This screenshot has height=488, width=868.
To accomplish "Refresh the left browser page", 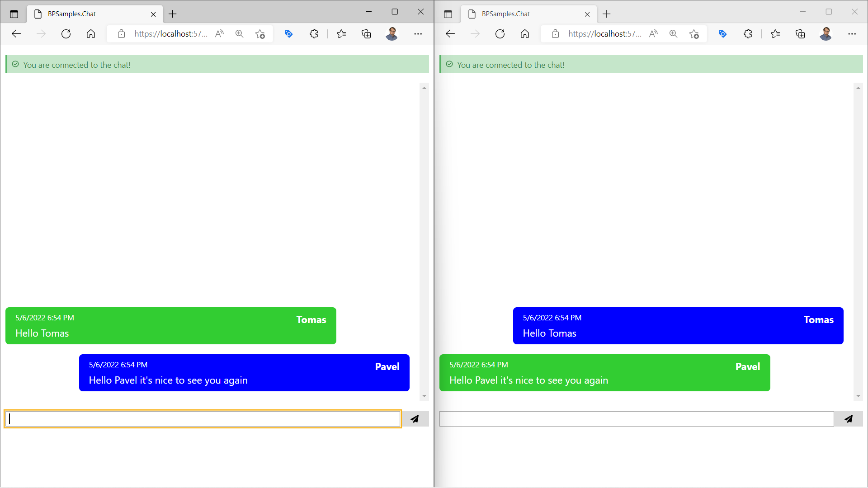I will [x=66, y=34].
